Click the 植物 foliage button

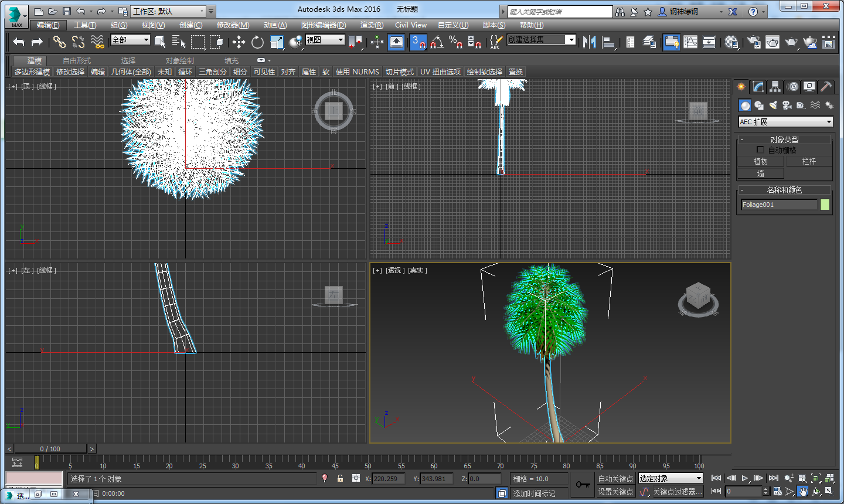coord(760,161)
